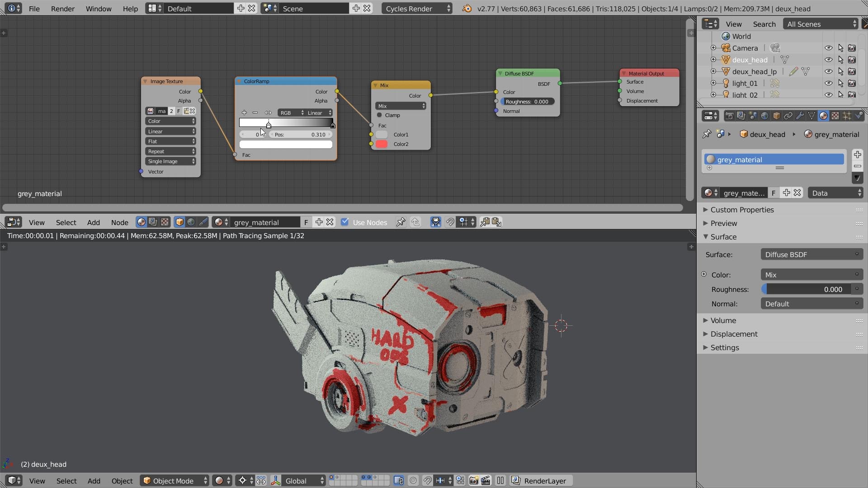This screenshot has width=868, height=488.
Task: Open the Object menu in 3D viewport
Action: point(122,481)
